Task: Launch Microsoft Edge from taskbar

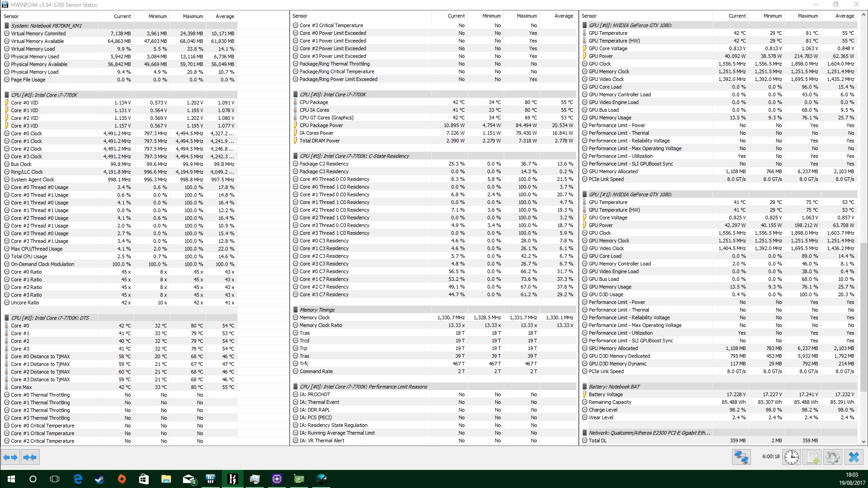Action: click(78, 479)
